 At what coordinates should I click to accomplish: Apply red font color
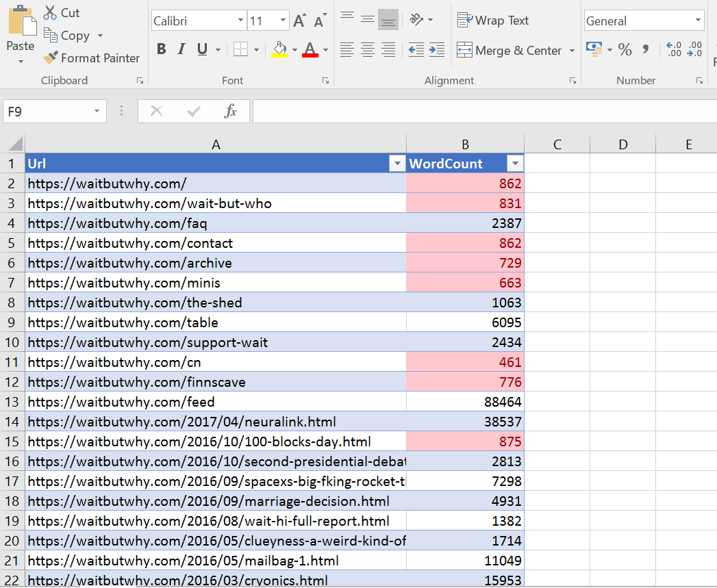(310, 49)
